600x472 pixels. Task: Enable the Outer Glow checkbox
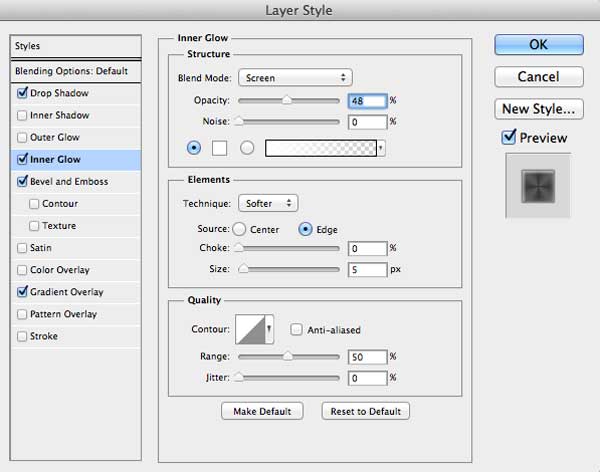coord(22,137)
